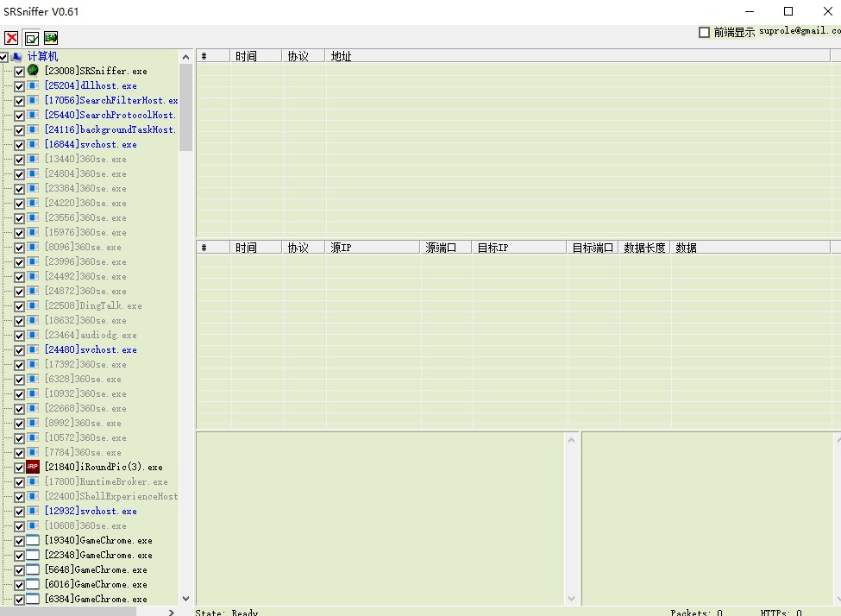Click the 地址 column header in top table
Viewport: 841px width, 616px height.
pyautogui.click(x=578, y=56)
